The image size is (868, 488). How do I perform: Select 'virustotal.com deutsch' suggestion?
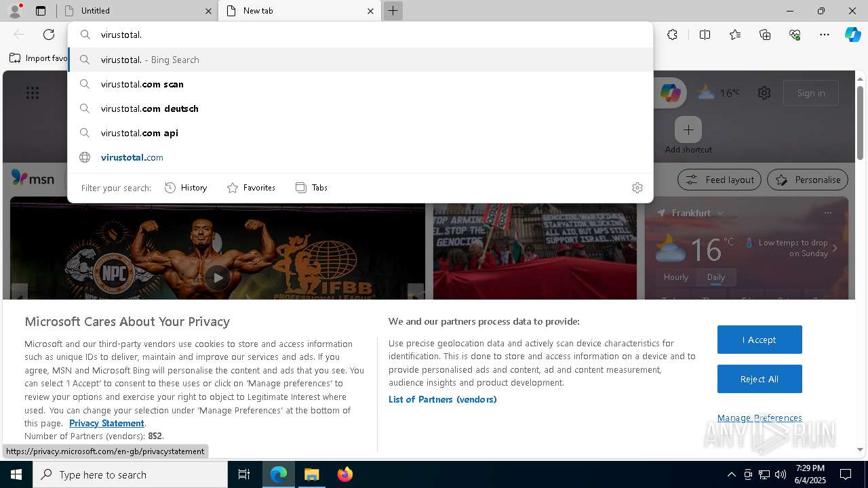(360, 108)
